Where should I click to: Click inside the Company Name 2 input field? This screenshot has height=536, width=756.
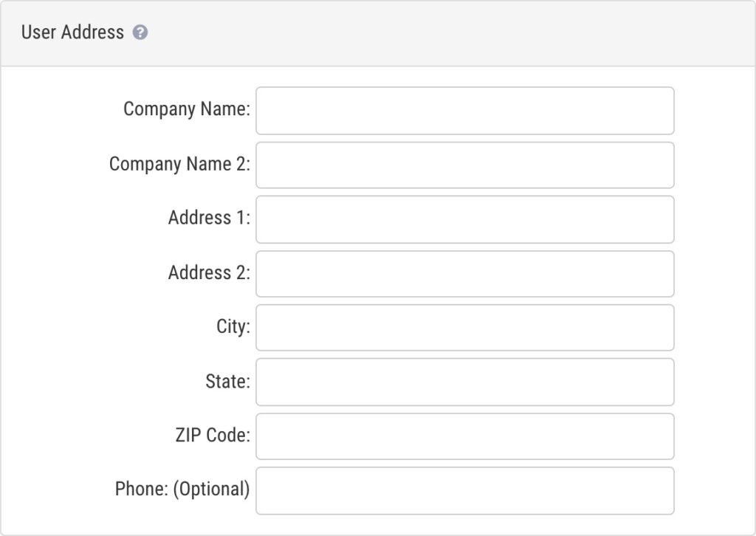[x=464, y=165]
